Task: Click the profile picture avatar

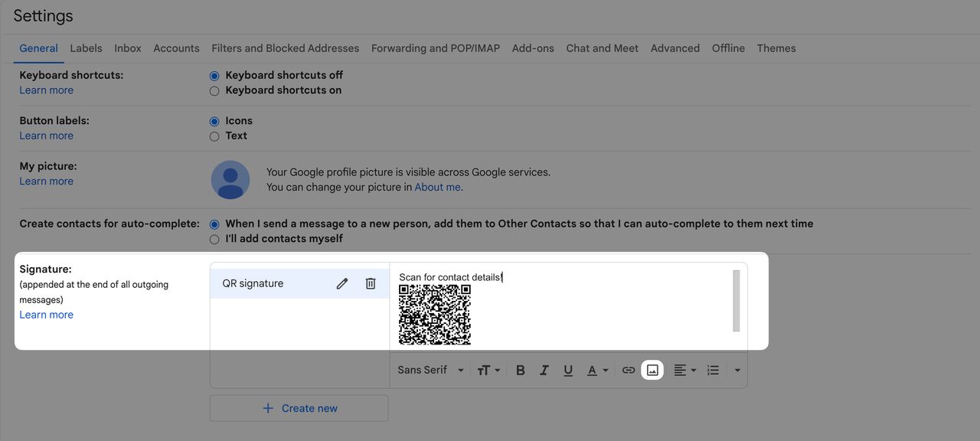Action: (230, 180)
